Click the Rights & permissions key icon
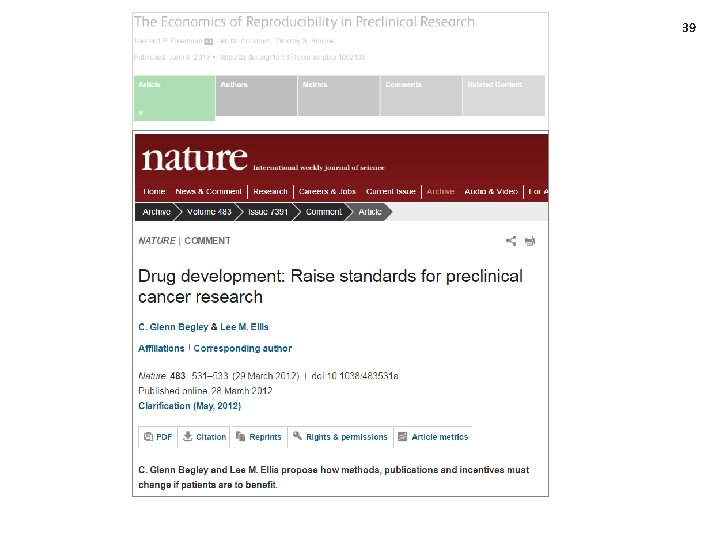 pyautogui.click(x=298, y=436)
